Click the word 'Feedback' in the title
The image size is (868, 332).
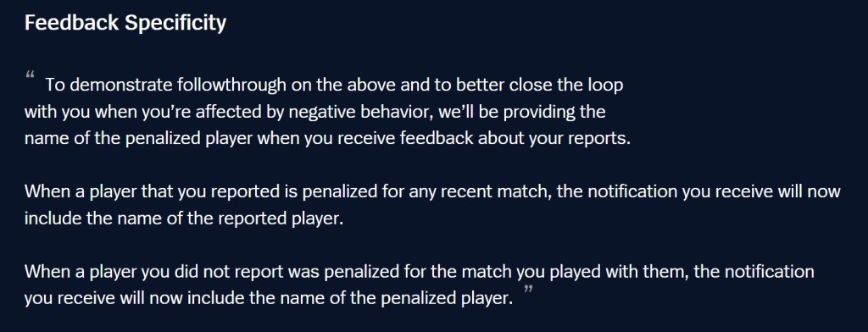(71, 23)
